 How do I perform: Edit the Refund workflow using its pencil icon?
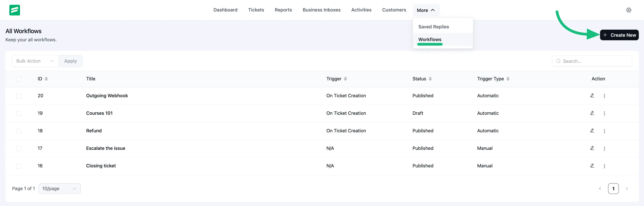pyautogui.click(x=593, y=131)
